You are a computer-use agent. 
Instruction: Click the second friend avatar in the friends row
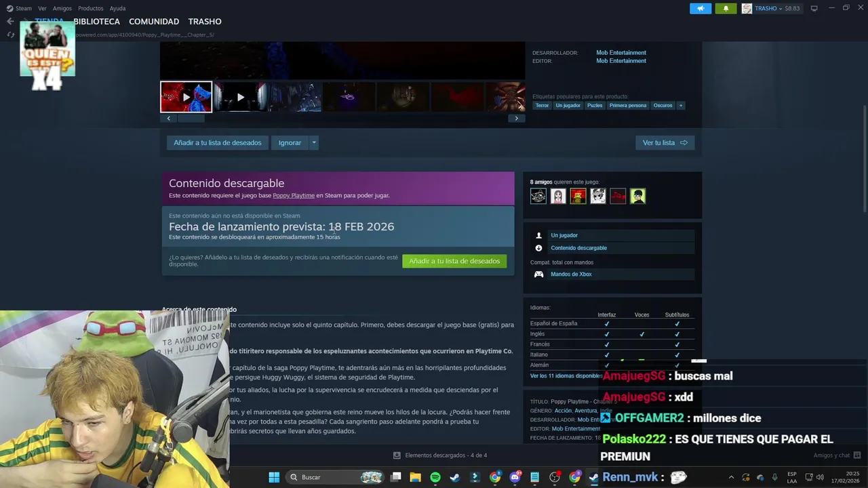tap(558, 197)
